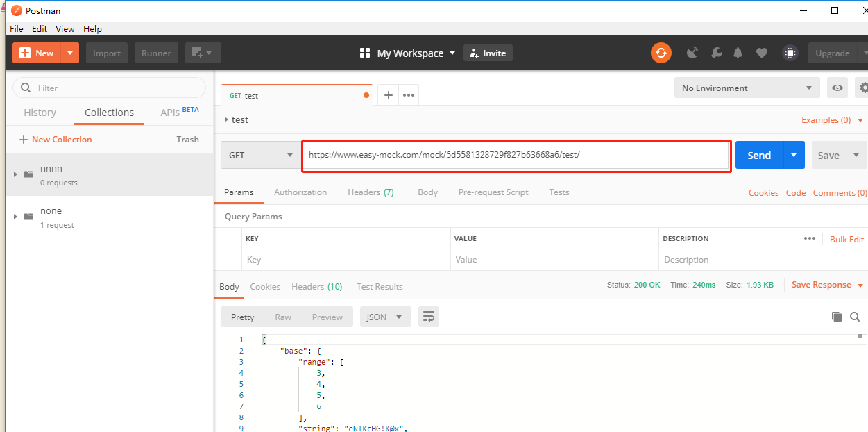Search the response body magnifier icon

pyautogui.click(x=855, y=317)
